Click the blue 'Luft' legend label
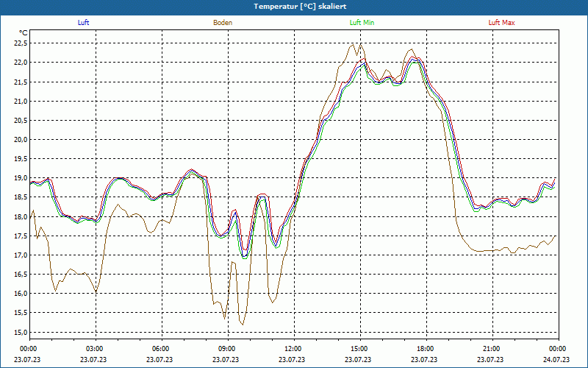This screenshot has width=588, height=368. tap(83, 23)
